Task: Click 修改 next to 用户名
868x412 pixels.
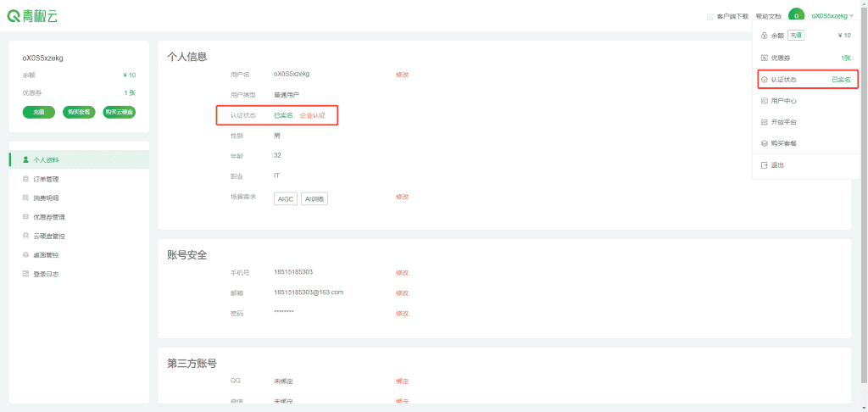Action: point(402,75)
